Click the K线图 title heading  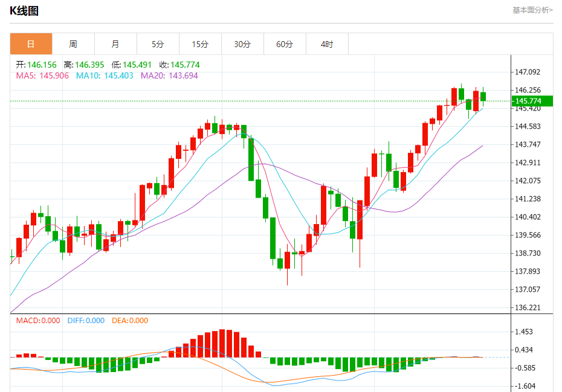[24, 11]
